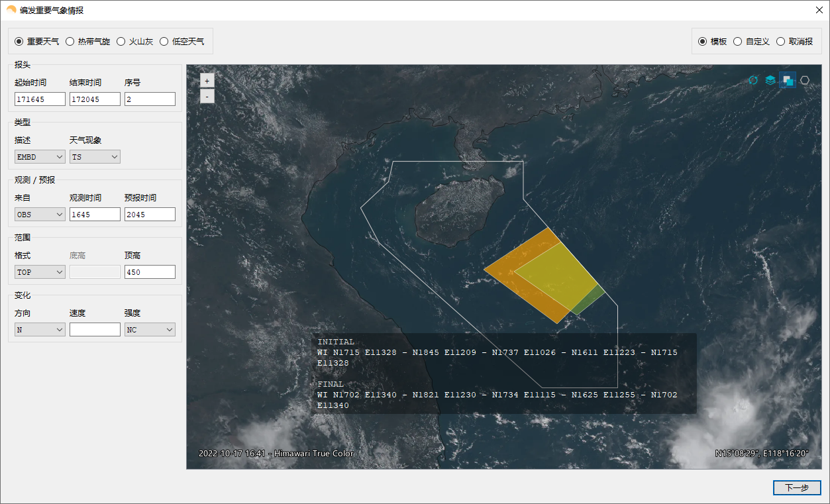Select the hexagon polygon draw tool
The height and width of the screenshot is (504, 830).
click(x=805, y=80)
